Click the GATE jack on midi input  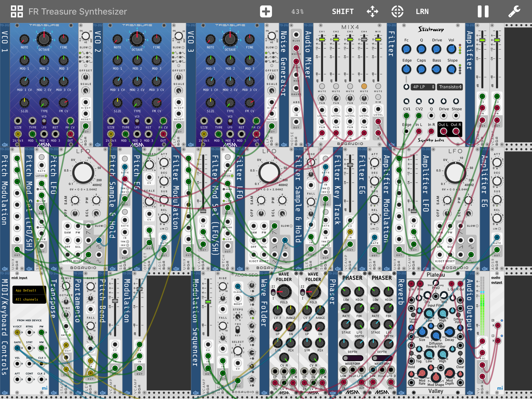17,348
